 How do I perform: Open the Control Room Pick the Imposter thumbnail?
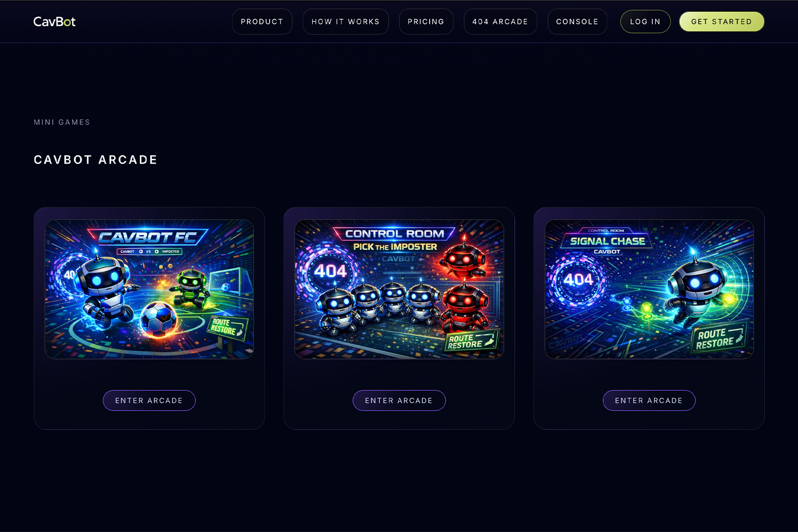(x=399, y=289)
